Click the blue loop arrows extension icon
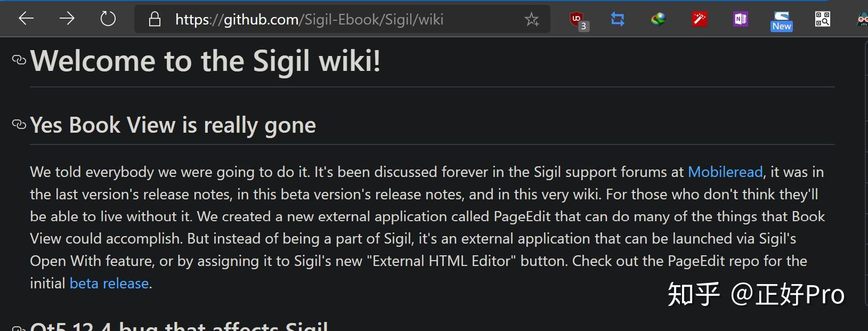This screenshot has width=868, height=331. 618,19
